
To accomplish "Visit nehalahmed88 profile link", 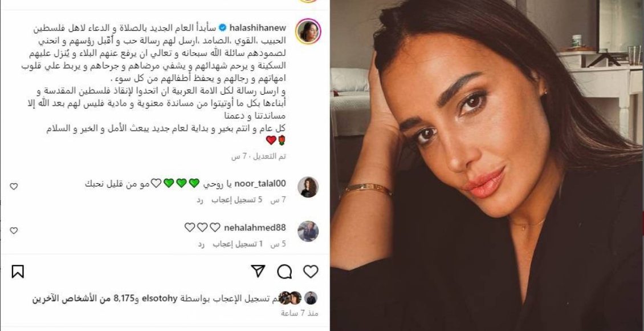I will (255, 227).
